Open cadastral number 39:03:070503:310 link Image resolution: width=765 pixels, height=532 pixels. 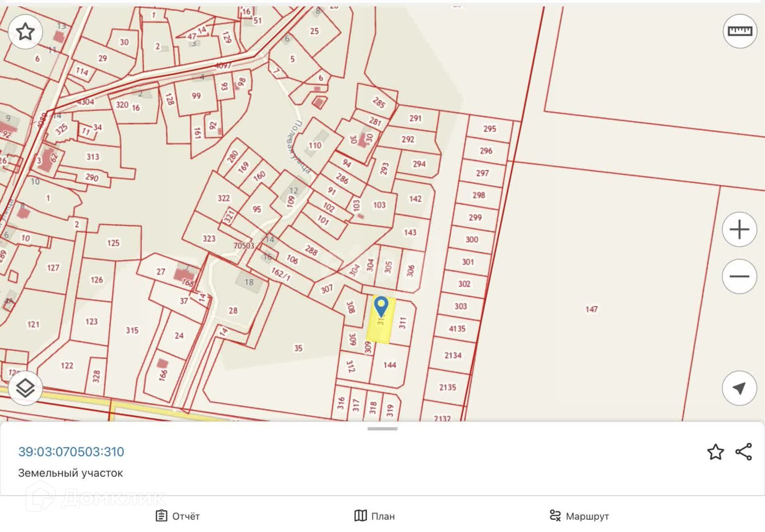71,452
